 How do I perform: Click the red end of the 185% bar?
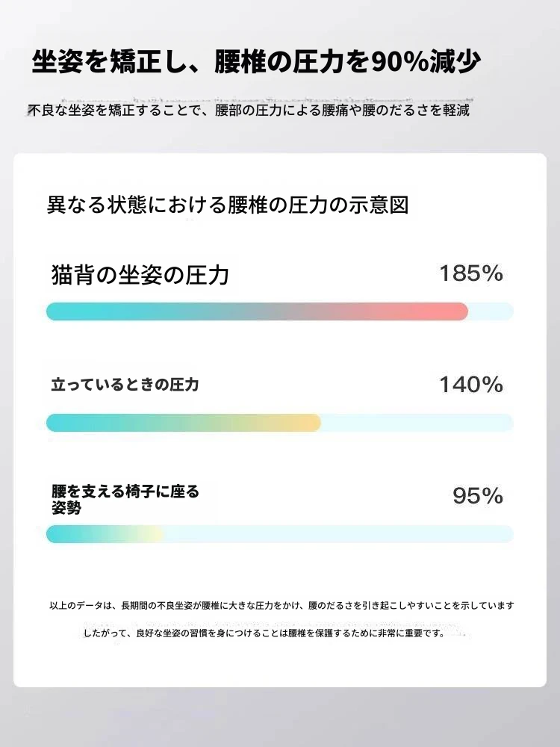447,311
